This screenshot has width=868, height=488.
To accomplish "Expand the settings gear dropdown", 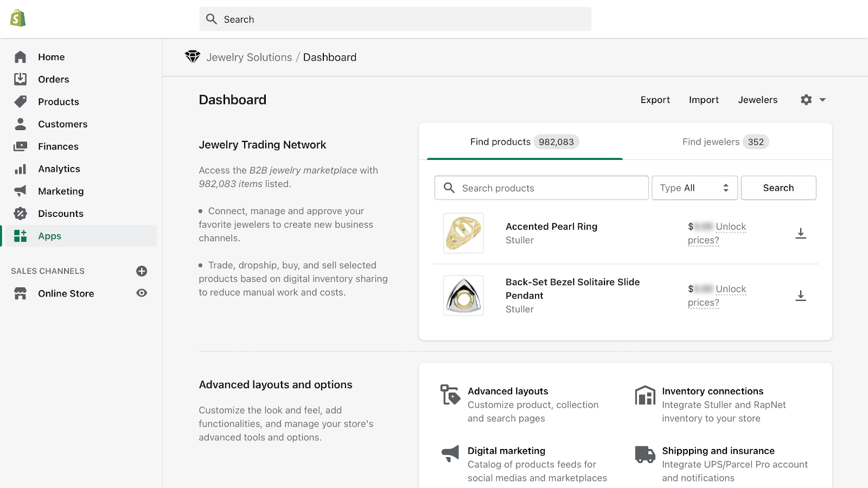I will 813,100.
